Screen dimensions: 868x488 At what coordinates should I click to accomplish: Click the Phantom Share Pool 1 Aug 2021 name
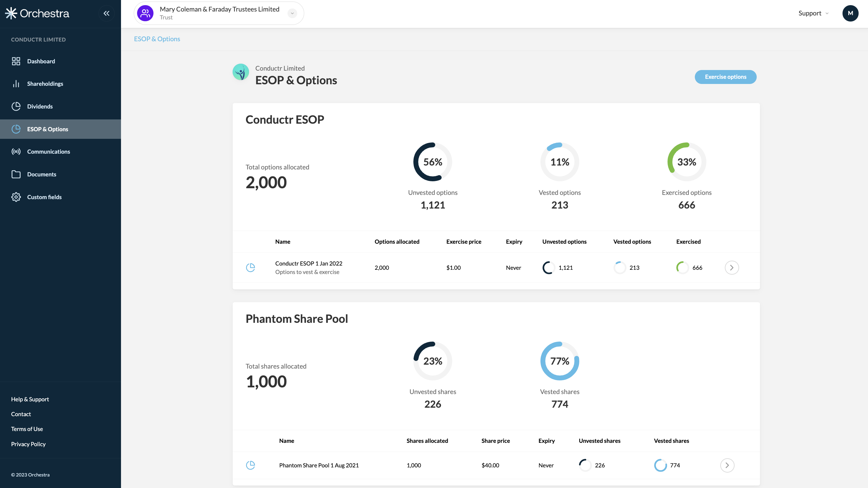pos(319,466)
